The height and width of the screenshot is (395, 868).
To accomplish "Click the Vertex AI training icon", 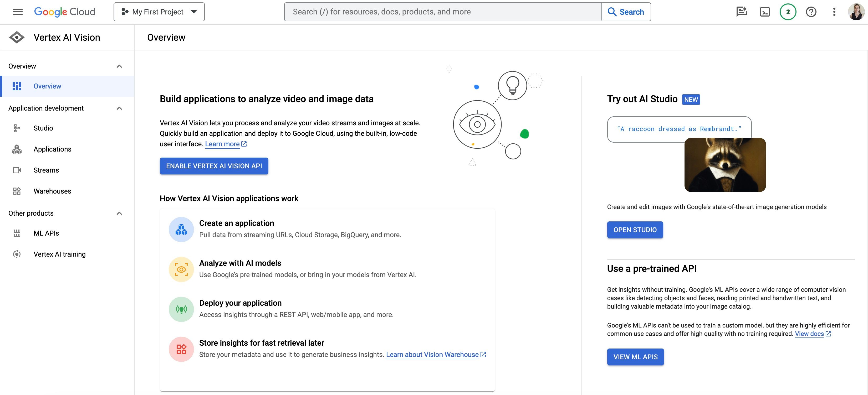I will point(17,254).
